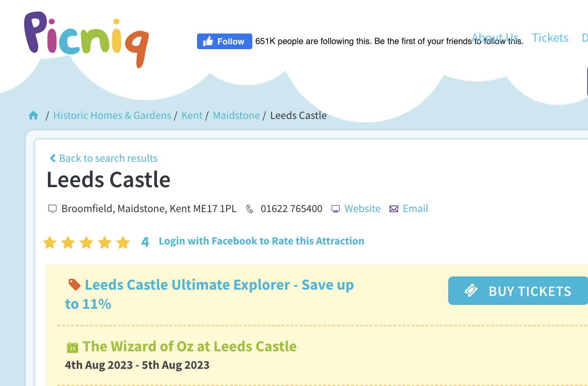Click the Picniq logo

click(x=86, y=39)
